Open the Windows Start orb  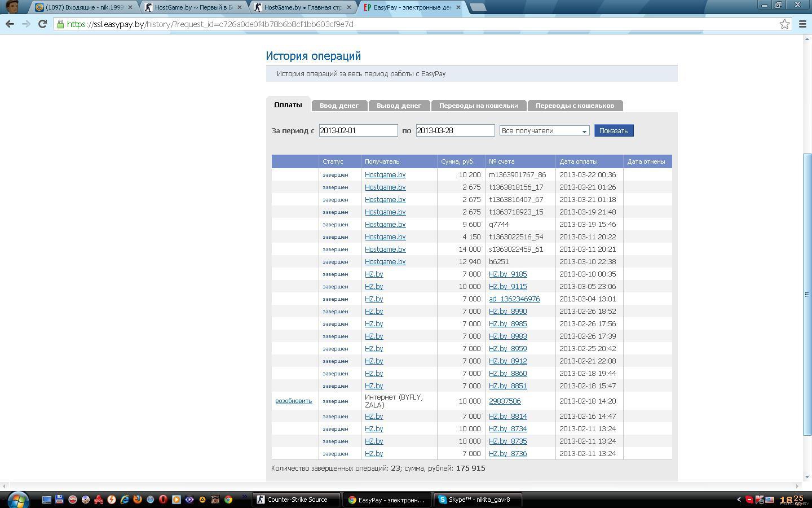pos(19,500)
